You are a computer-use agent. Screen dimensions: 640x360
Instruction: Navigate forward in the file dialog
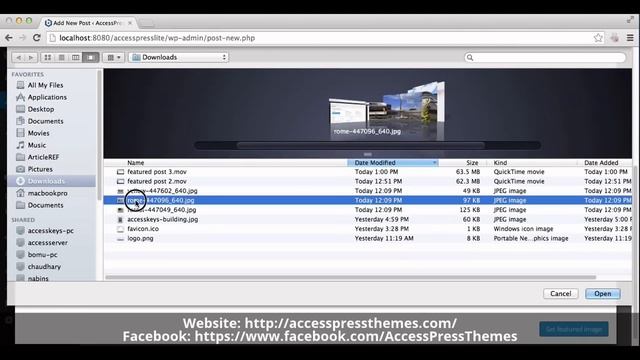coord(31,58)
